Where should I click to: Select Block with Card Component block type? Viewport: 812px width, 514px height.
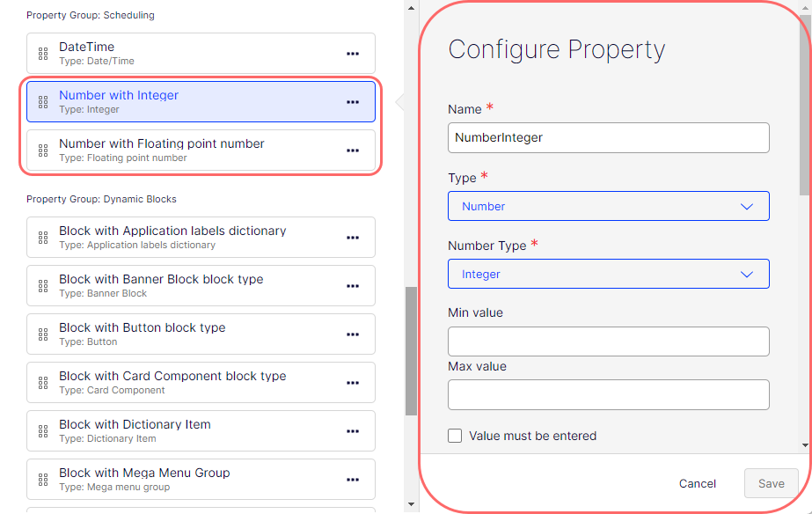click(x=201, y=383)
